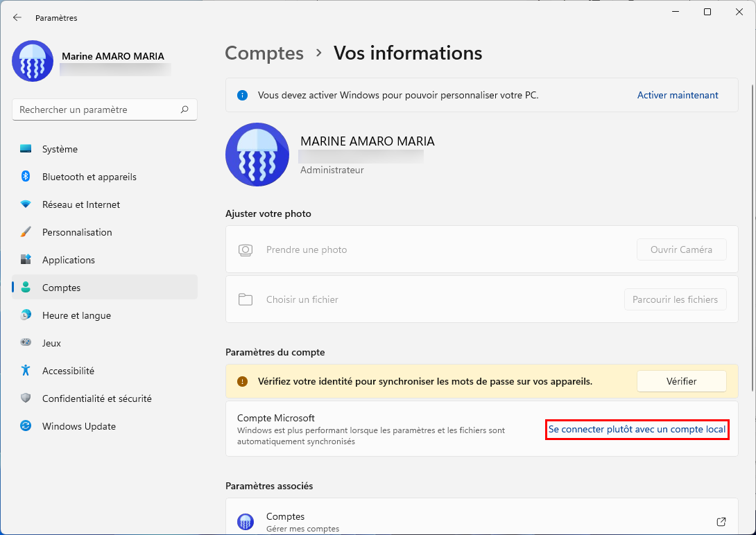Viewport: 756px width, 535px height.
Task: Click the jellyfish icon next to Comptes row
Action: coord(246,522)
